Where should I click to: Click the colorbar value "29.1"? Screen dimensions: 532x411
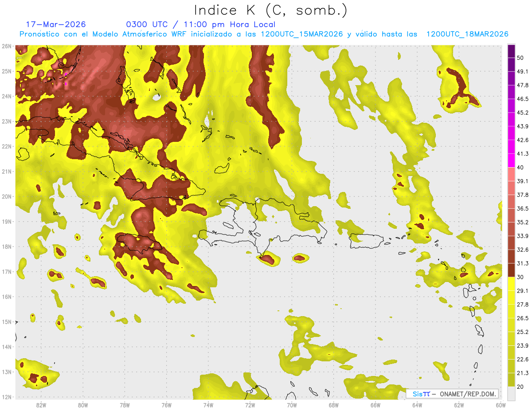click(523, 290)
